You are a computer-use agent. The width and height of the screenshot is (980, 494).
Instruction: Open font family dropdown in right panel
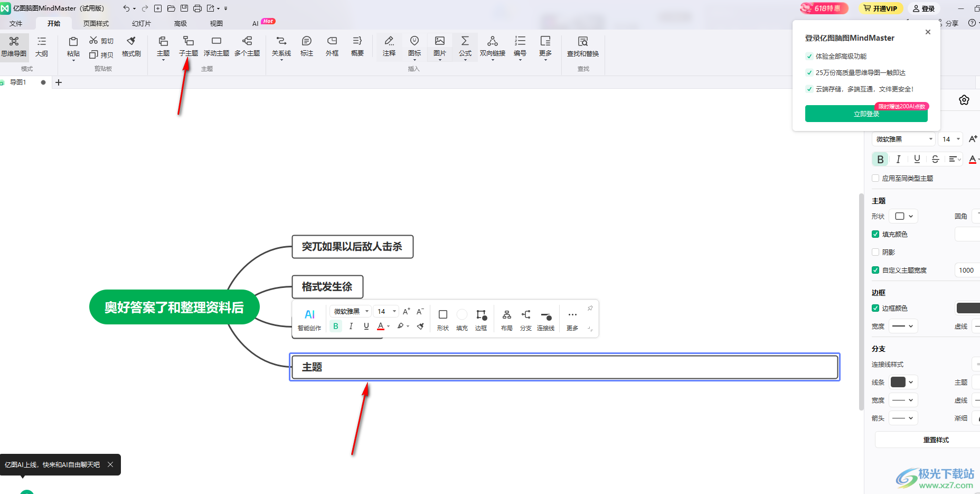tap(904, 139)
